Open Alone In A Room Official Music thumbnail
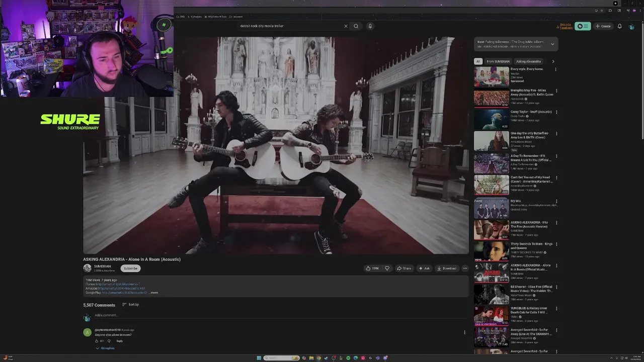 pos(492,273)
